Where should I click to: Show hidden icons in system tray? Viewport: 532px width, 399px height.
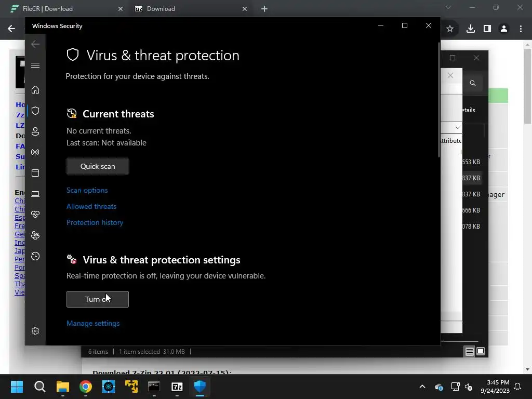(422, 387)
